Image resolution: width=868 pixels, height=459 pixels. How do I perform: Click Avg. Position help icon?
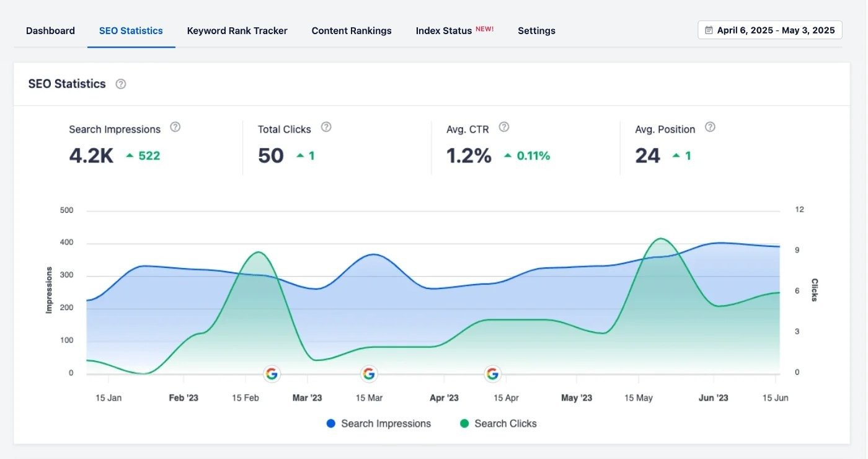[711, 127]
